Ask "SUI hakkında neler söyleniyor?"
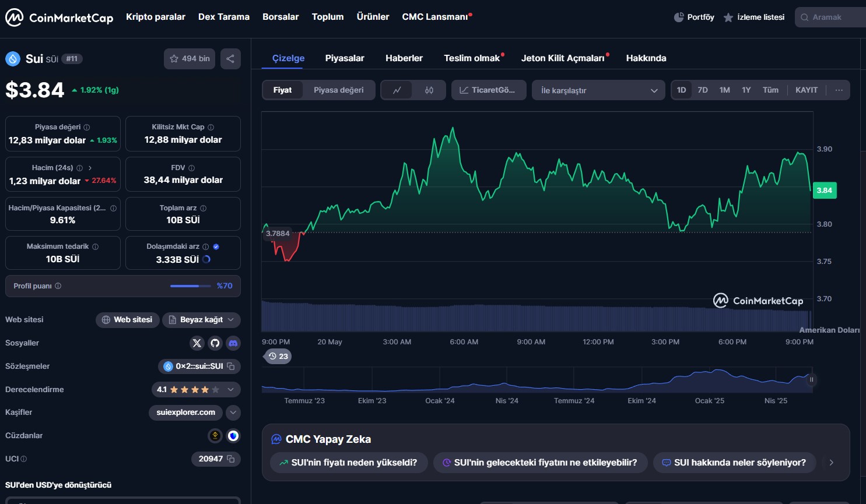Image resolution: width=866 pixels, height=504 pixels. pos(734,463)
